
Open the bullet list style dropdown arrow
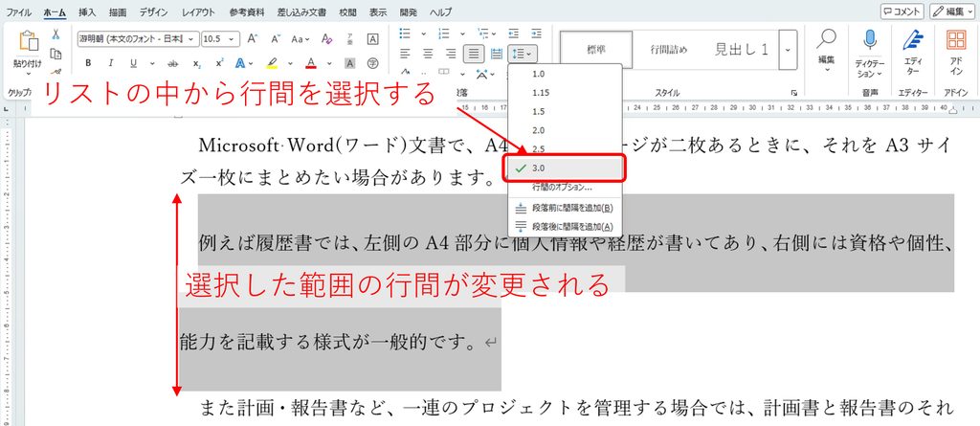point(423,34)
